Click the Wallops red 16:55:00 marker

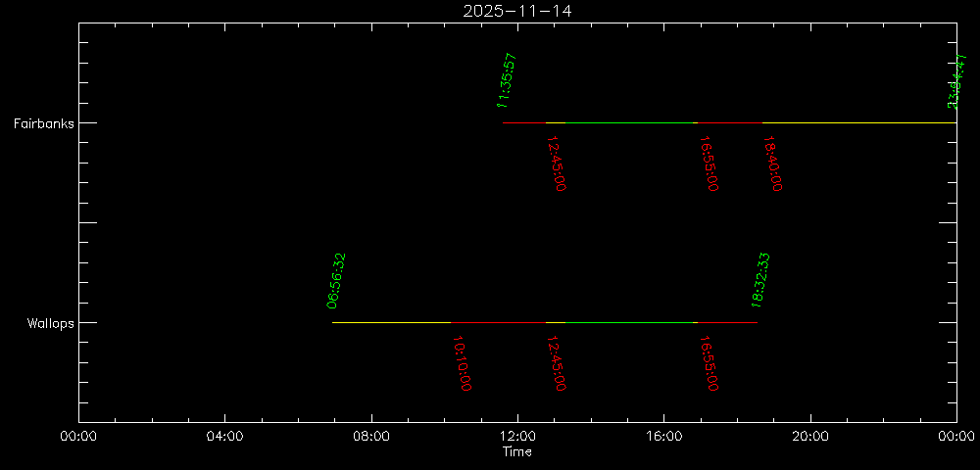tap(710, 363)
